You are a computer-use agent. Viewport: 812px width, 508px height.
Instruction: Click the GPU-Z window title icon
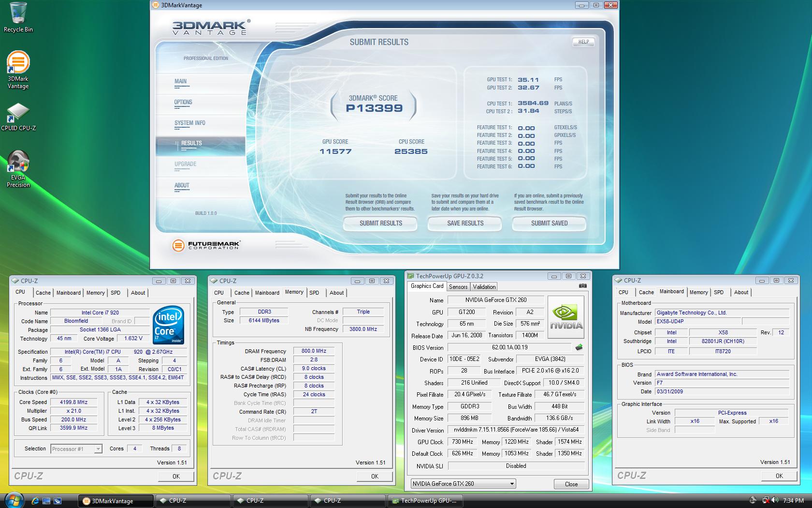(x=411, y=276)
